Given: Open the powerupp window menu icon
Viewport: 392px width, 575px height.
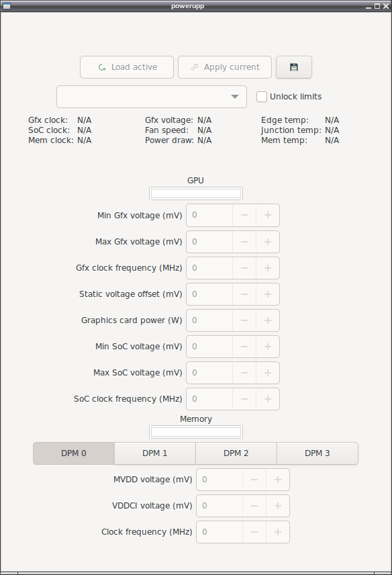Looking at the screenshot, I should [x=6, y=6].
